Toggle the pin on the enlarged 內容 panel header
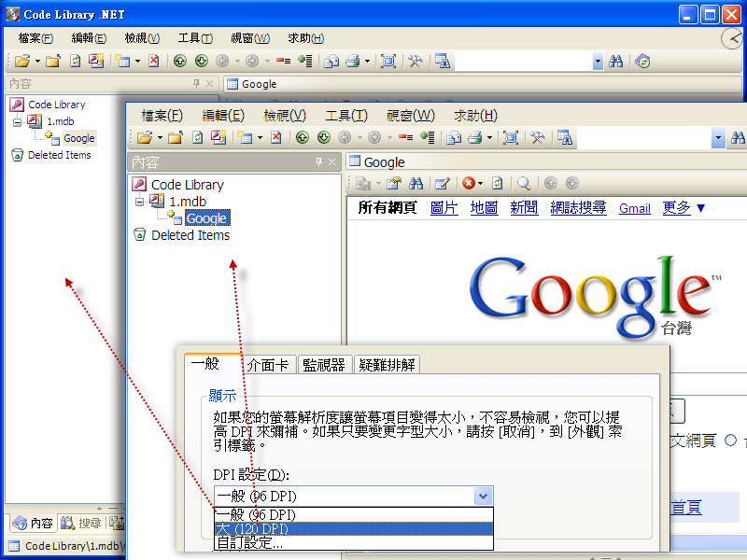 coord(318,161)
